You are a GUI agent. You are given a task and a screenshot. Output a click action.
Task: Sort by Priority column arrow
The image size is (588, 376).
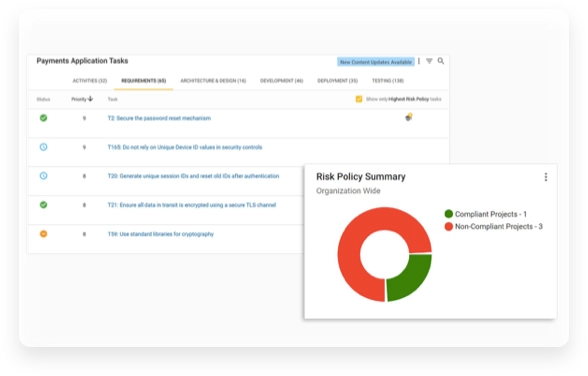[90, 99]
